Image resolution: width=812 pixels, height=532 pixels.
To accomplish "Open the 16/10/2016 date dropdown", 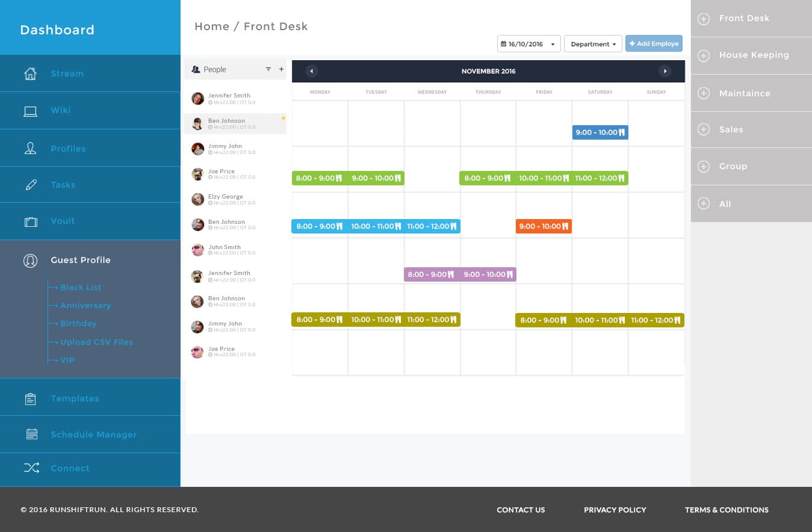I will point(528,44).
